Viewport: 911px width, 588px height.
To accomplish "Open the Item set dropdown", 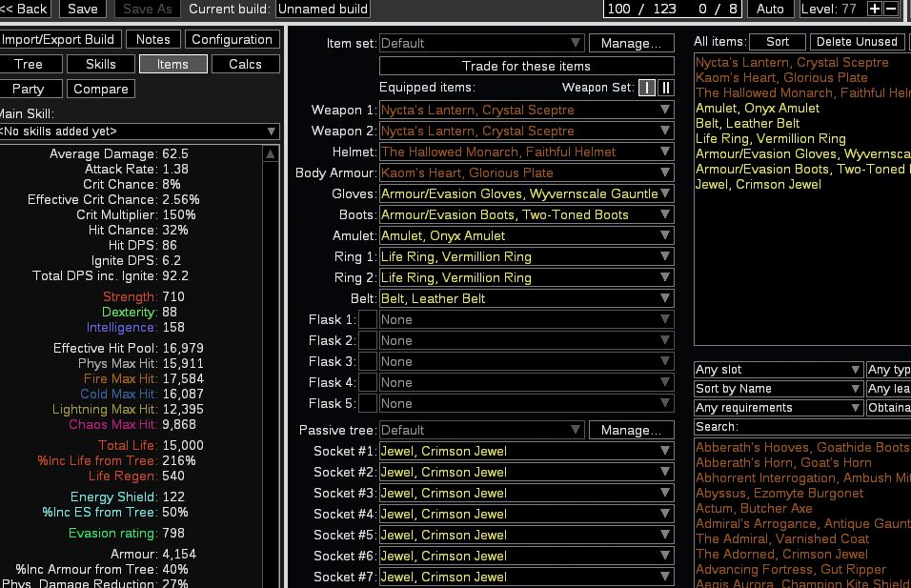I will coord(481,43).
